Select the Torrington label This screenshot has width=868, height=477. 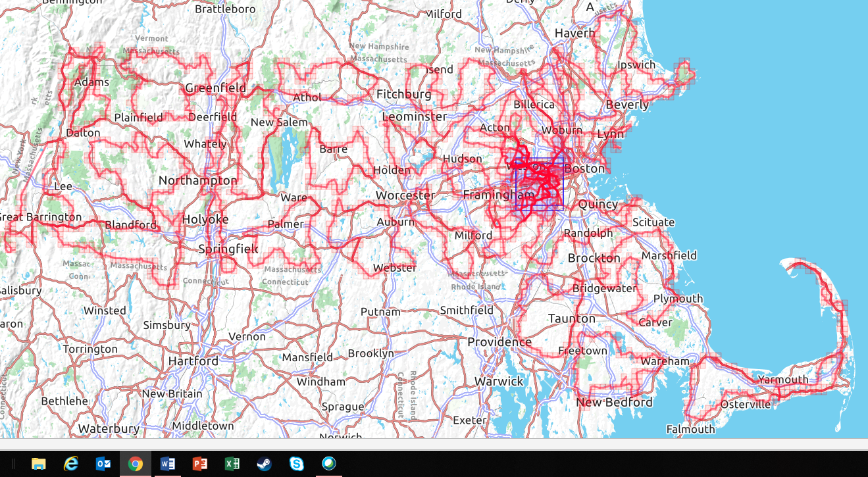90,349
